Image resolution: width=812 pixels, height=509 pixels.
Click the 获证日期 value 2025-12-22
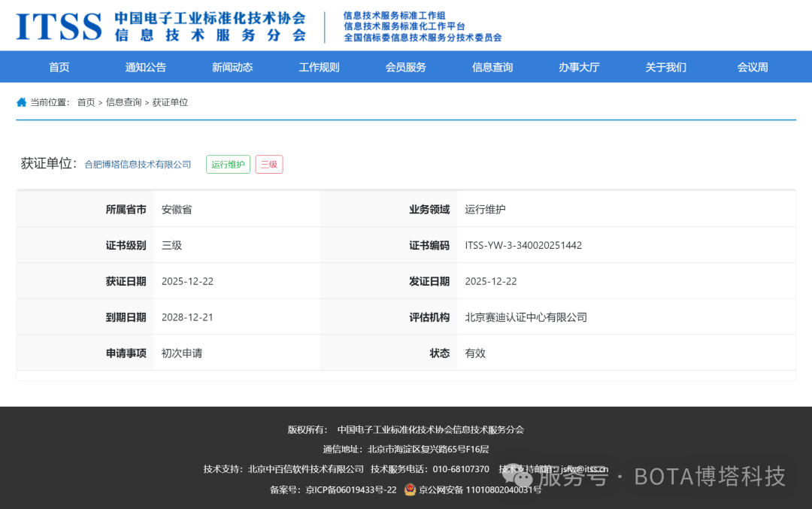187,281
